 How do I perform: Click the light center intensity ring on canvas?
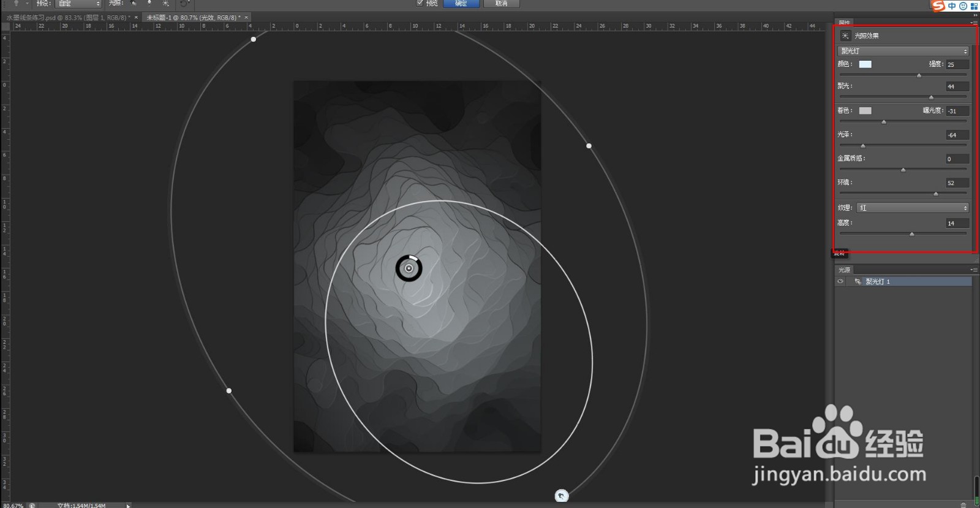click(x=409, y=268)
